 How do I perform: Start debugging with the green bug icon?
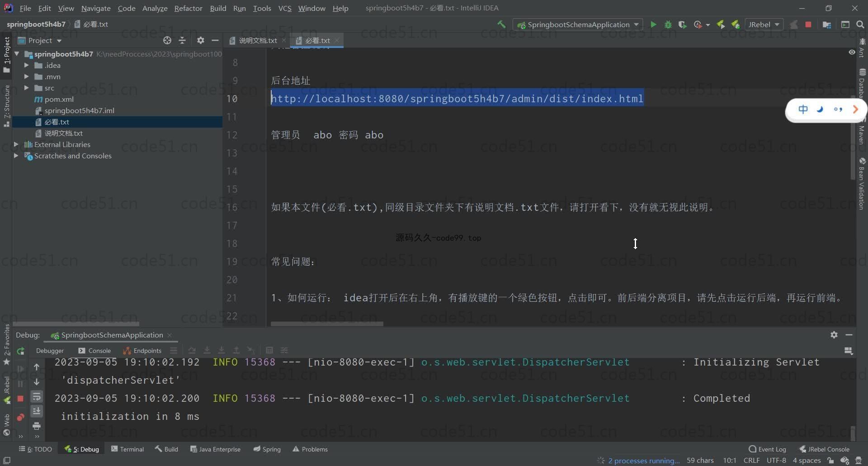click(x=668, y=24)
